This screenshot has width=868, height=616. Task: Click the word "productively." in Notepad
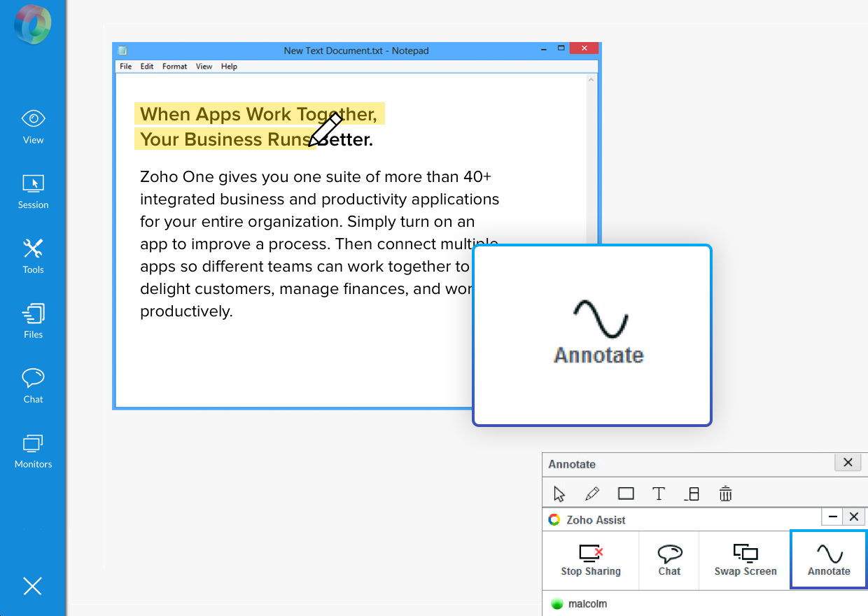[x=186, y=311]
